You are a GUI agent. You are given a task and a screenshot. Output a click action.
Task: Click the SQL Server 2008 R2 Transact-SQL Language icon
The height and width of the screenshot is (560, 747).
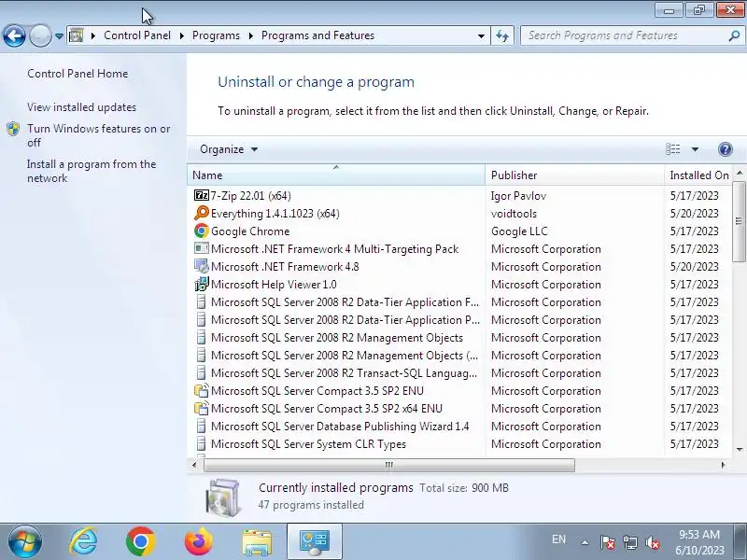click(202, 372)
